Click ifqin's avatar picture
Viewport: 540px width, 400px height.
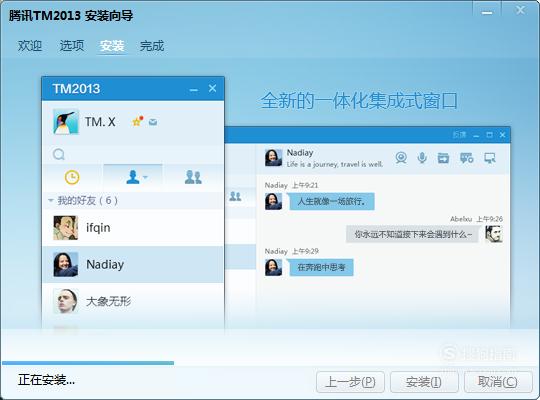click(65, 228)
